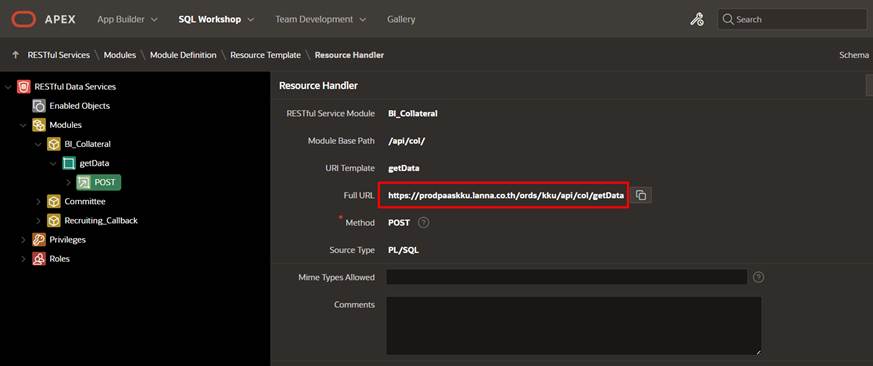Select the Roles tree item label
Screen dimensions: 873x366
[60, 259]
